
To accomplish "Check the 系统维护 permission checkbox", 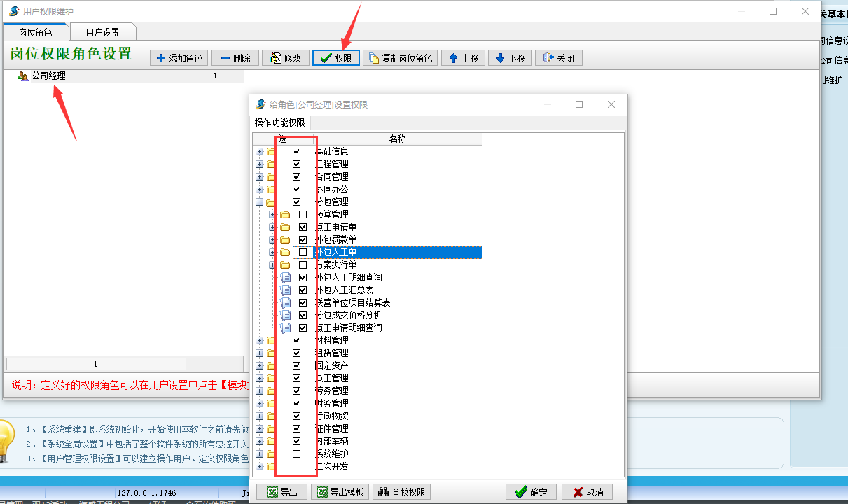I will [296, 454].
